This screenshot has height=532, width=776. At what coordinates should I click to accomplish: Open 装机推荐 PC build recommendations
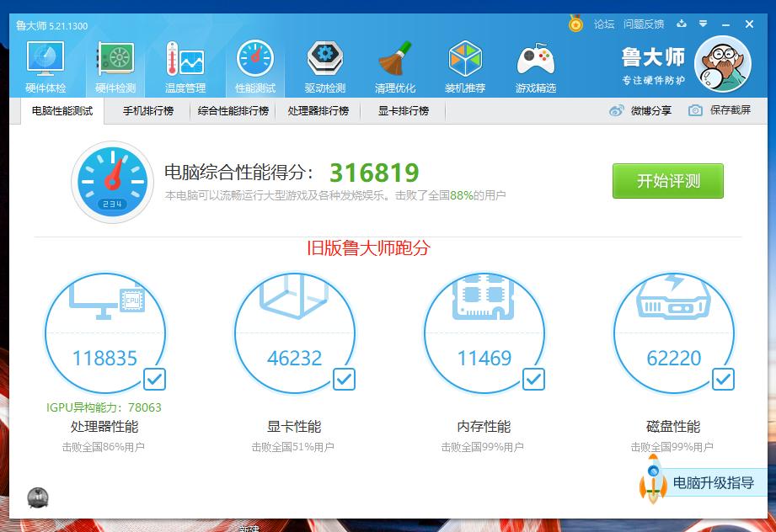(x=464, y=60)
